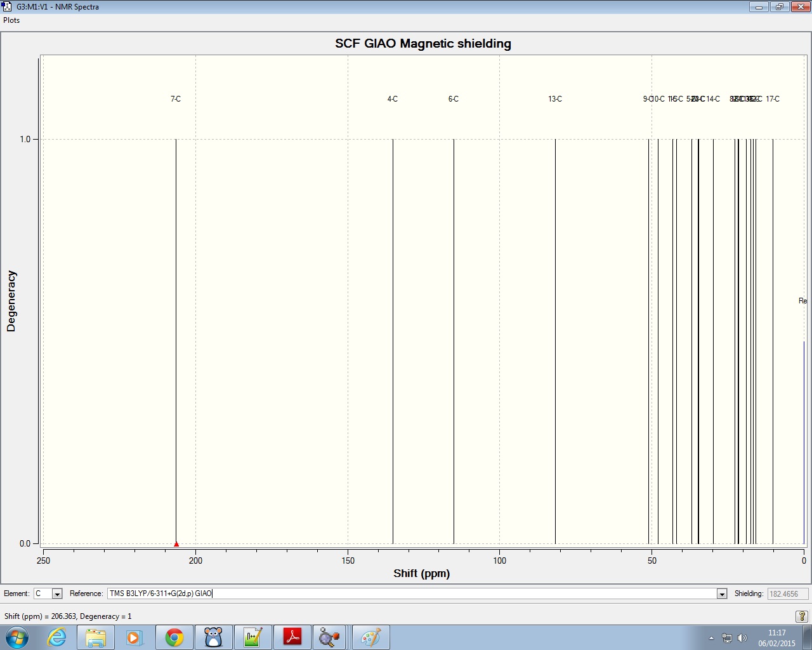The height and width of the screenshot is (650, 812).
Task: Restore down the NMR Spectra window
Action: point(779,7)
